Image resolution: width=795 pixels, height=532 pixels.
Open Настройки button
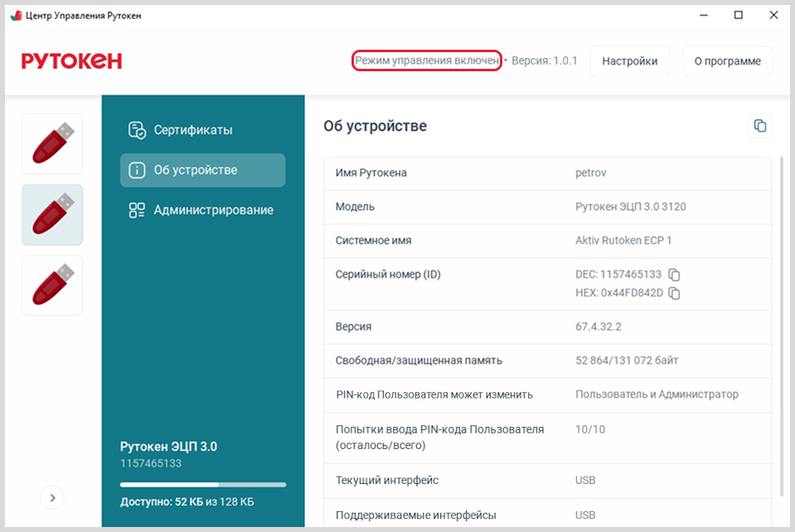[629, 61]
